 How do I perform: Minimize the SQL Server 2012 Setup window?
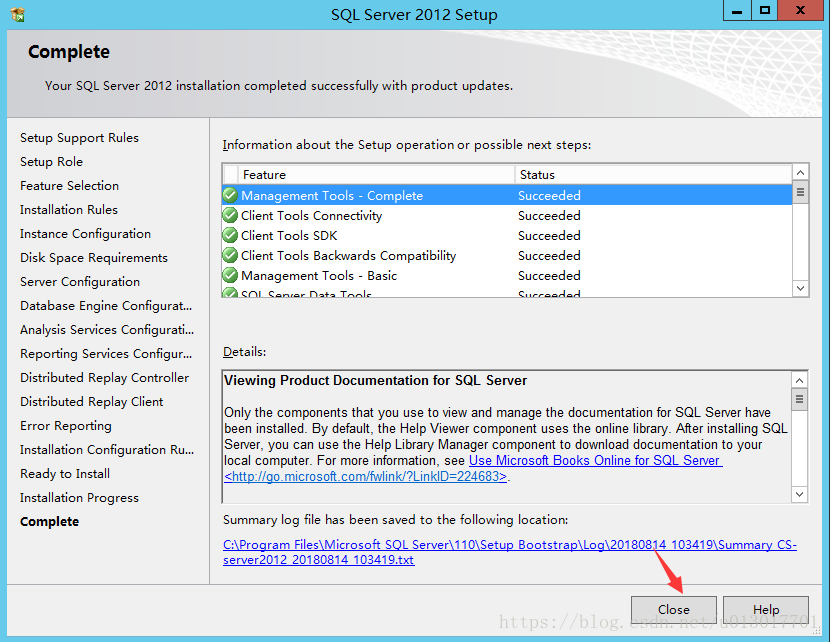click(x=737, y=11)
